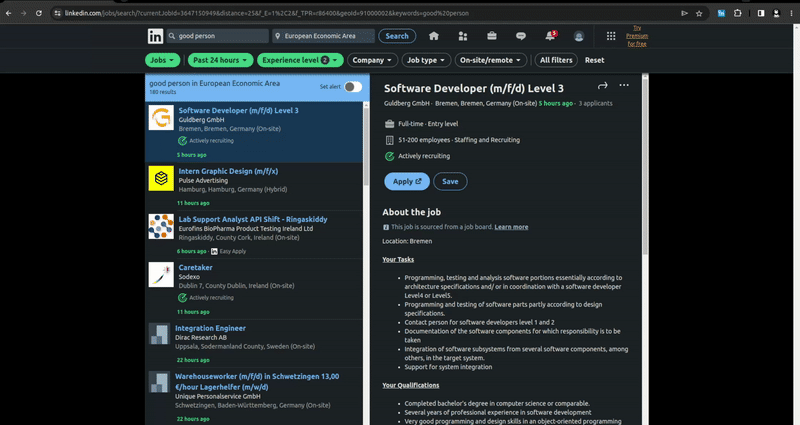The width and height of the screenshot is (800, 425).
Task: Open the job's three-dot more options menu
Action: (x=624, y=85)
